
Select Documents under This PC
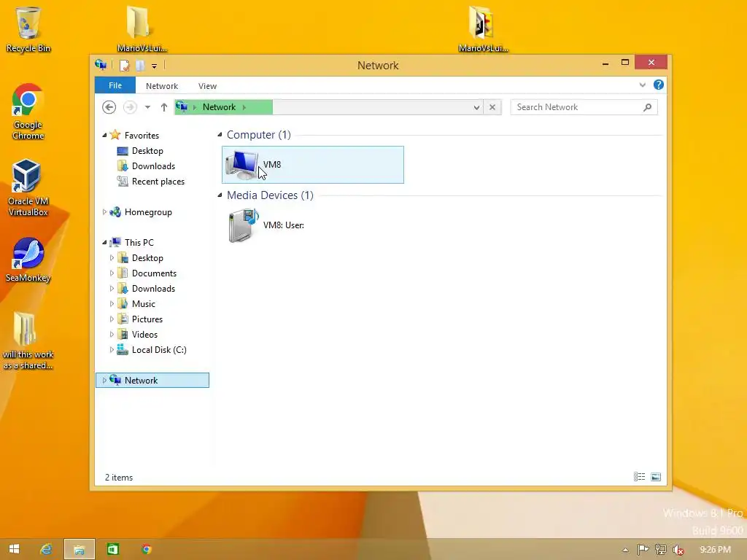154,273
